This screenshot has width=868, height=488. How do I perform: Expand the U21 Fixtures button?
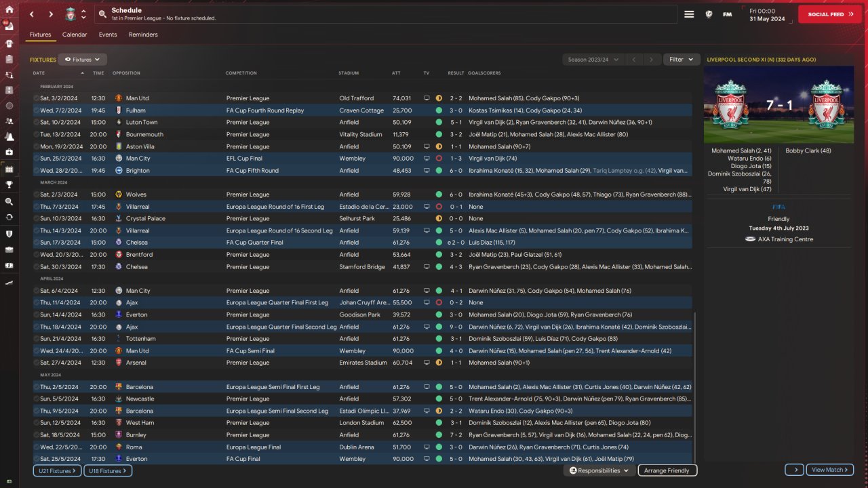tap(57, 470)
